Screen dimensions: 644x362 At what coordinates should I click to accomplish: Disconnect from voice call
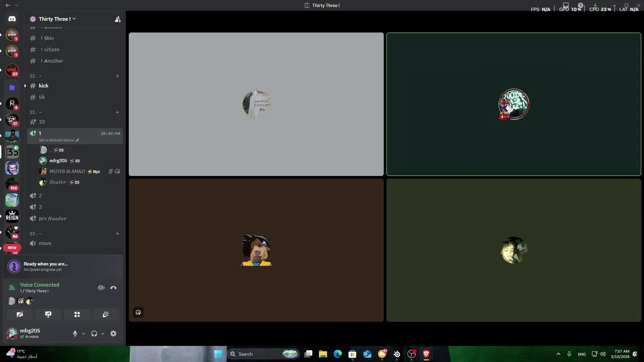[x=113, y=288]
